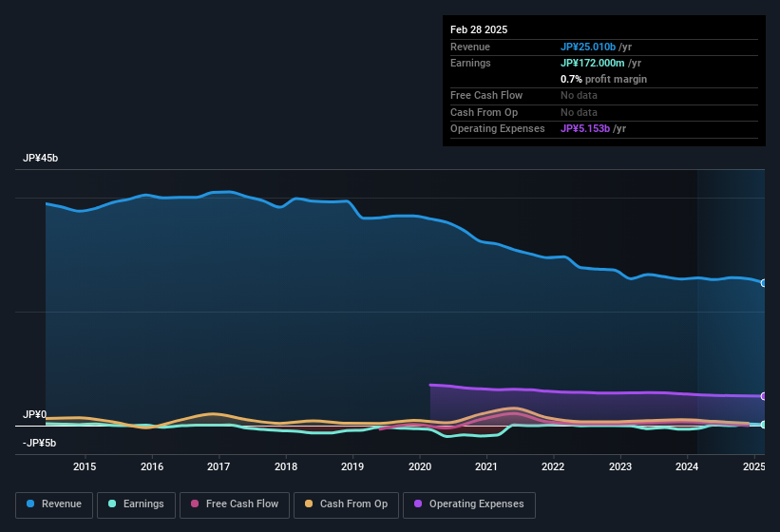Click the 2016 x-axis label
Viewport: 780px width, 532px height.
pos(152,466)
